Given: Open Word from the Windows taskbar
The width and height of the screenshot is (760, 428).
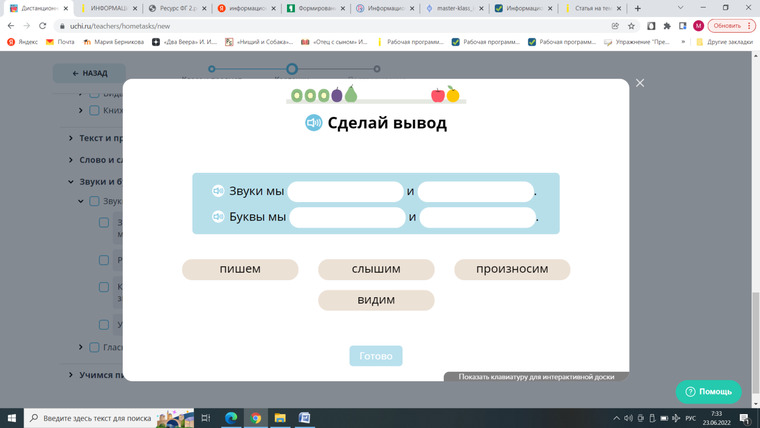Looking at the screenshot, I should [x=305, y=417].
